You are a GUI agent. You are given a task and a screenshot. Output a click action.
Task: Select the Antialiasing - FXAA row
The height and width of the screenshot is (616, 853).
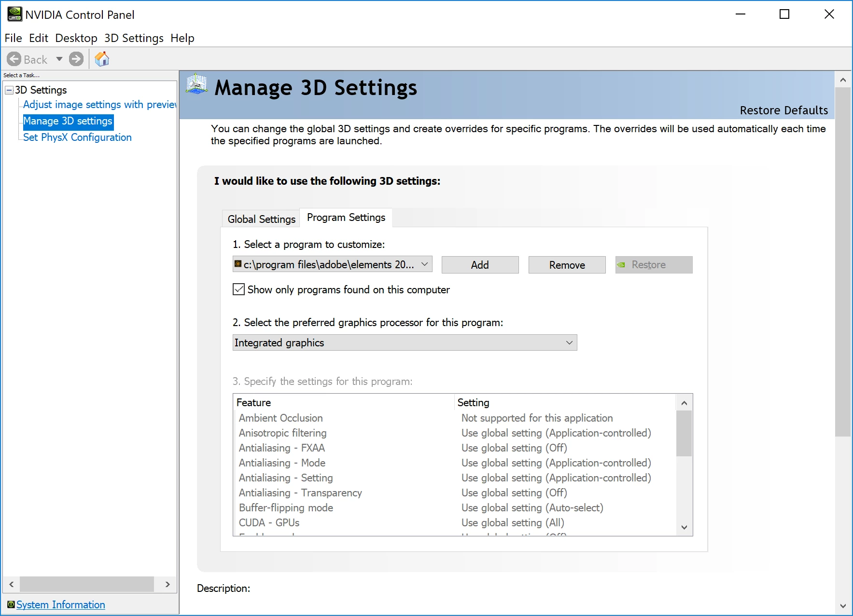tap(454, 448)
